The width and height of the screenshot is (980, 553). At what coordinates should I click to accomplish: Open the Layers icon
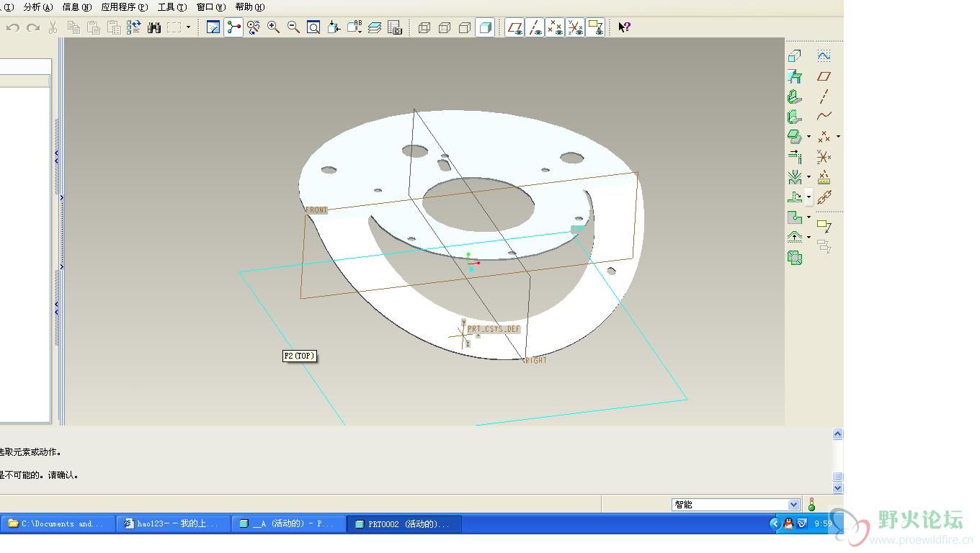374,27
